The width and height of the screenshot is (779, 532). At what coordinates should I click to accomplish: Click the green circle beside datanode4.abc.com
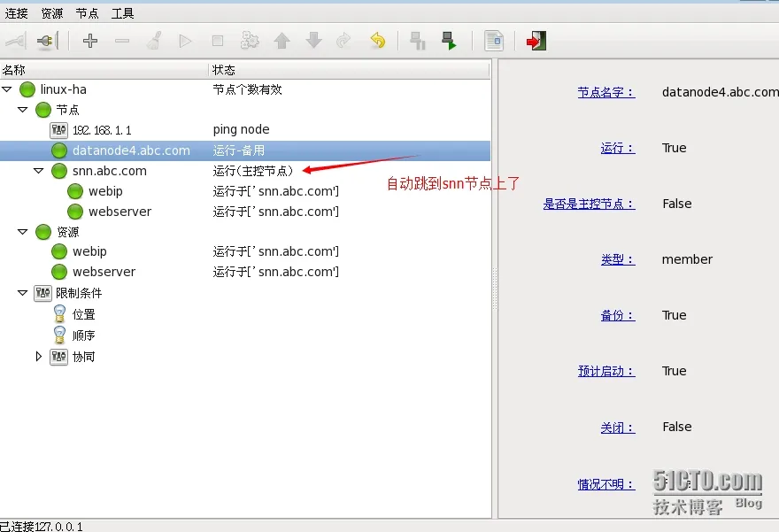pos(59,150)
